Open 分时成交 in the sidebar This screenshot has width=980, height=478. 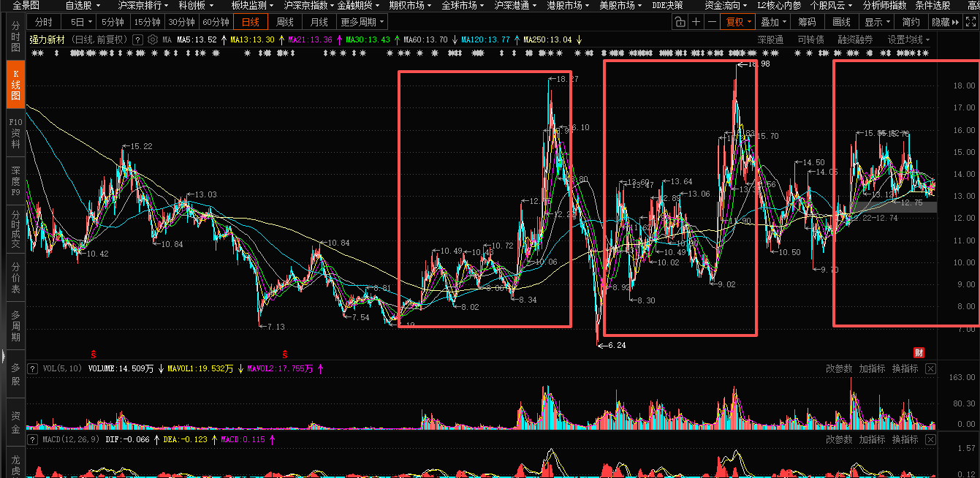(15, 229)
